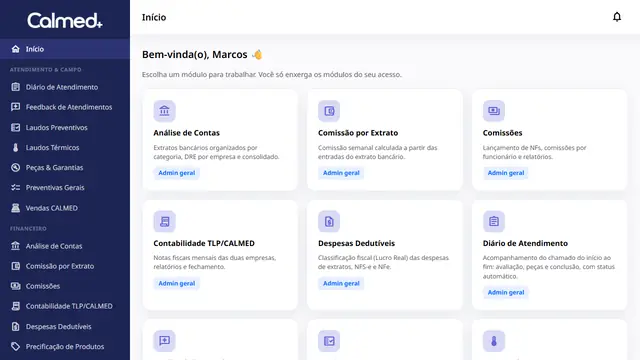Image resolution: width=640 pixels, height=360 pixels.
Task: Click Análise de Contas bank sidebar icon
Action: click(16, 246)
